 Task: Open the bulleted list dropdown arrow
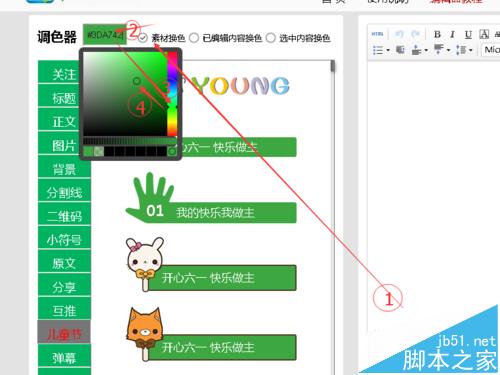(x=388, y=50)
